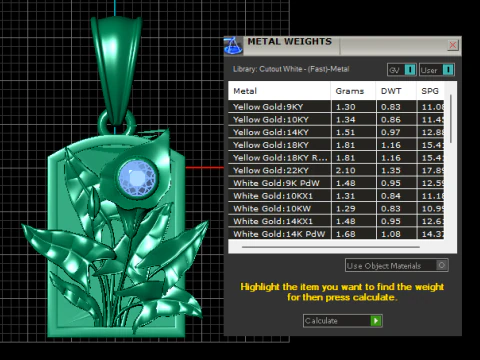Click DWT value 0.84 for 10KX1
Screen dimensions: 480x360
click(391, 196)
